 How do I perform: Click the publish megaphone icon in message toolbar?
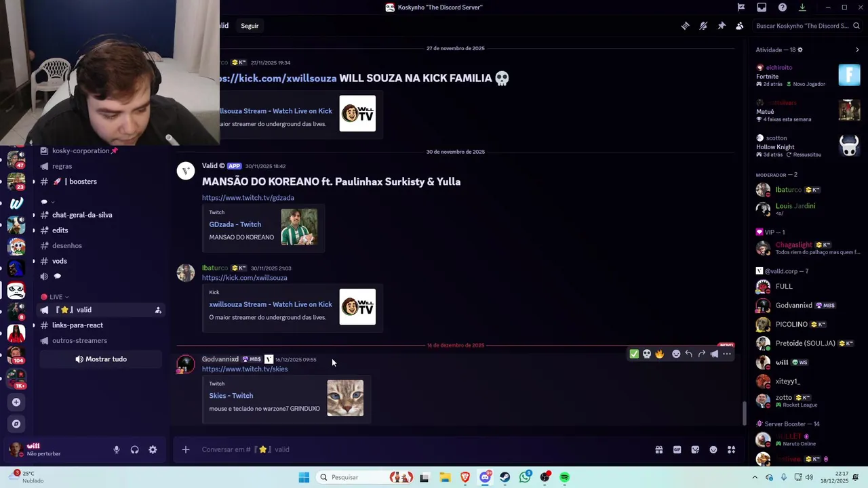coord(714,354)
